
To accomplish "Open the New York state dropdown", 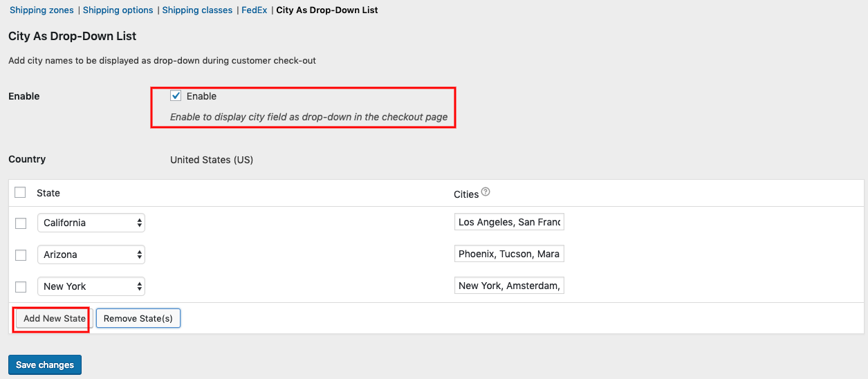I will [x=91, y=286].
